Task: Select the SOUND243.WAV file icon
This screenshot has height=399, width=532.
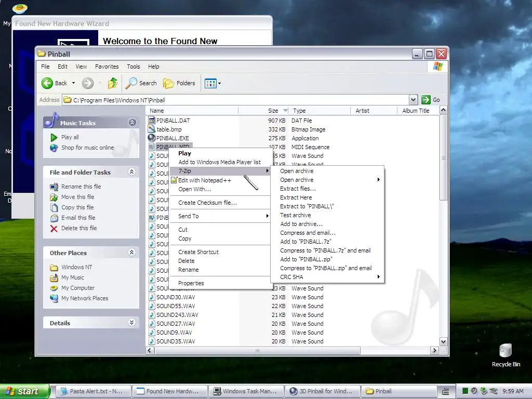Action: click(152, 315)
